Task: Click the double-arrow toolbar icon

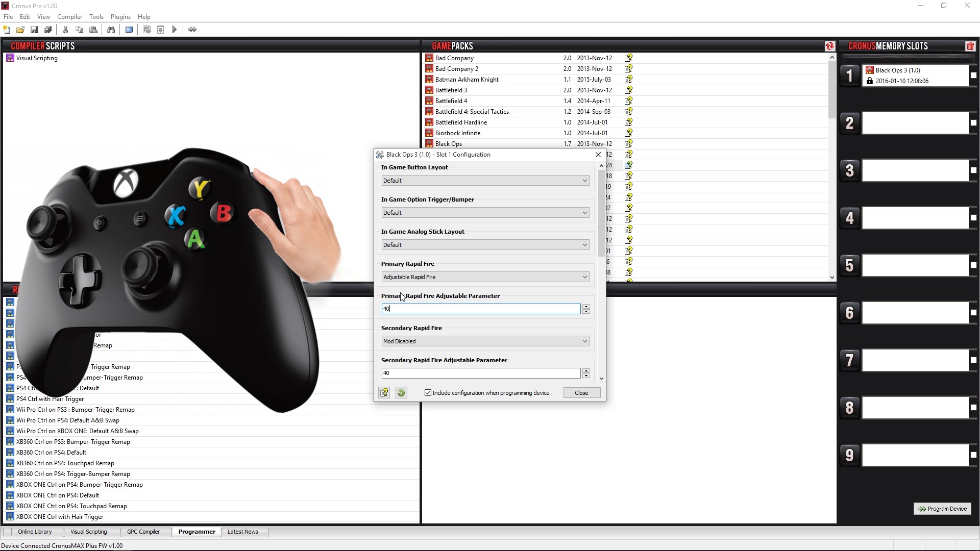Action: point(192,30)
